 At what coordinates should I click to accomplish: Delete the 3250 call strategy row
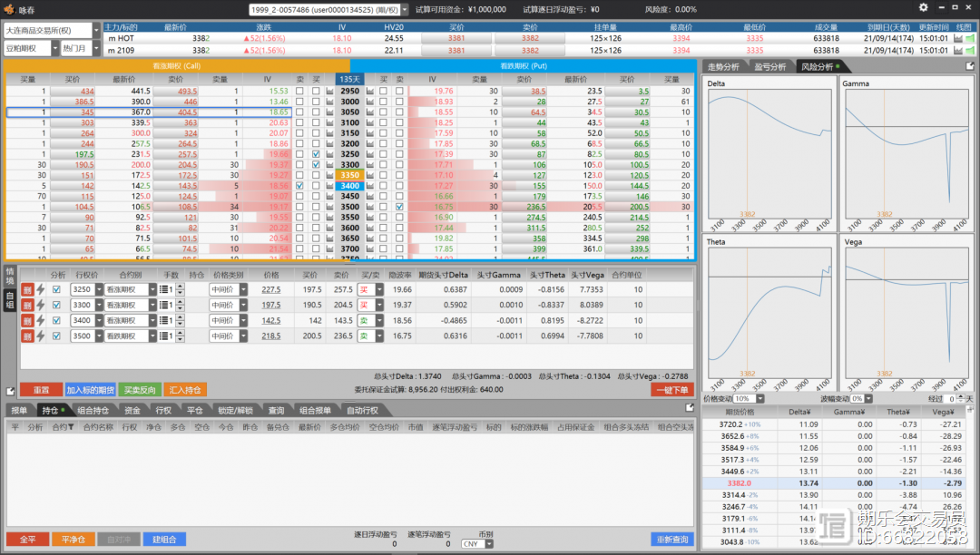(27, 289)
